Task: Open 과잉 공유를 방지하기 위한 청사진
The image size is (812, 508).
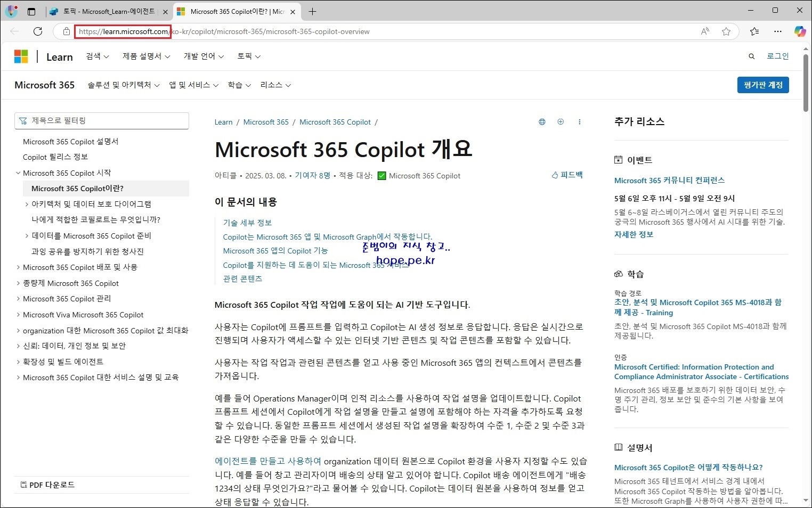Action: [x=87, y=251]
